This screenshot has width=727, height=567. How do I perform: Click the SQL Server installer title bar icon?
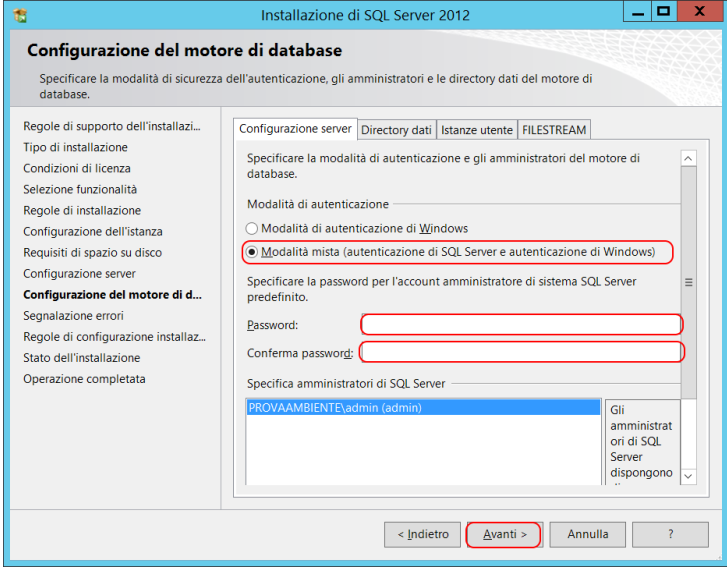click(x=20, y=15)
